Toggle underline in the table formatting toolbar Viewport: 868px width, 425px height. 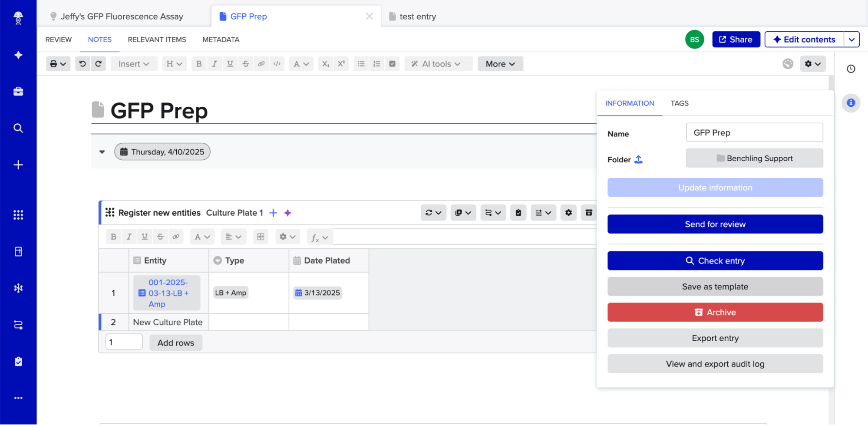coord(145,237)
